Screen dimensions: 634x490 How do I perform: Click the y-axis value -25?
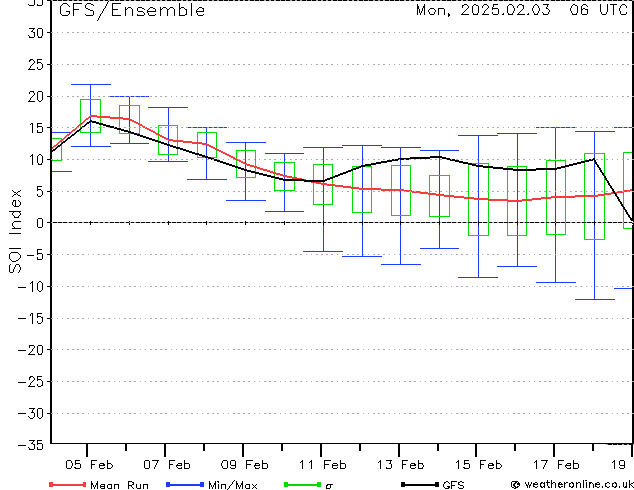(31, 382)
